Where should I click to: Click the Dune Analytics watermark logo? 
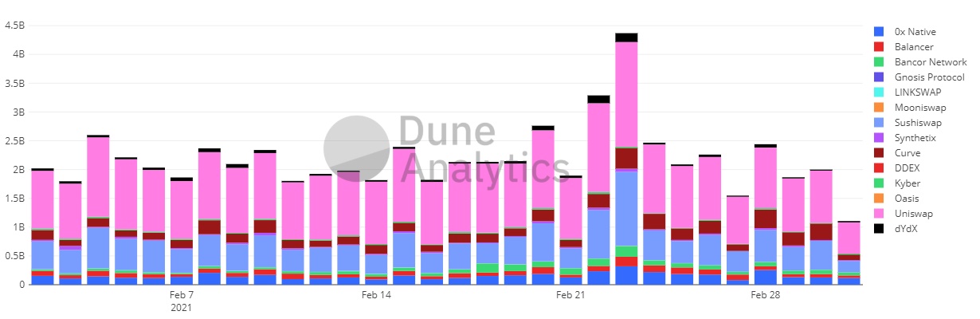tap(356, 148)
